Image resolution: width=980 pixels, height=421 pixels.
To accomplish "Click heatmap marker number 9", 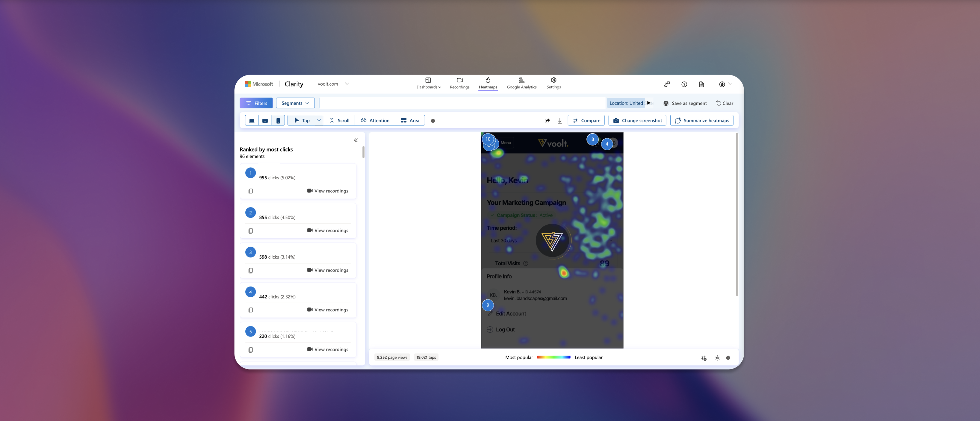I will coord(488,305).
